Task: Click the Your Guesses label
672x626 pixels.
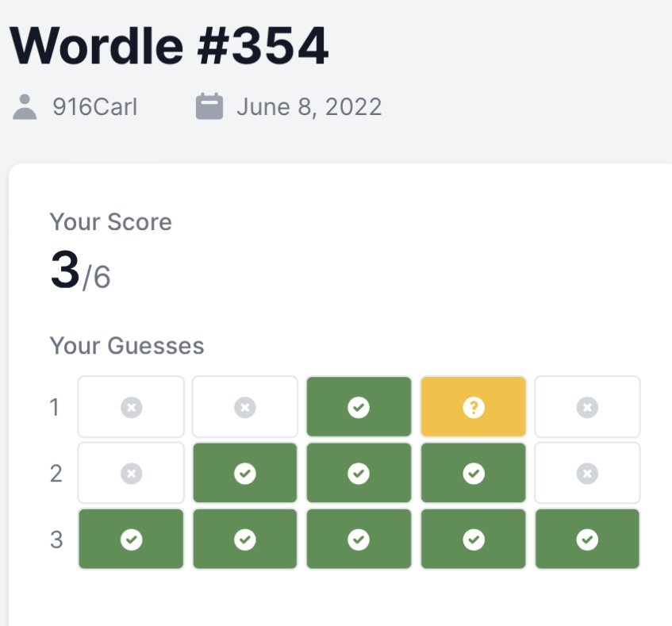Action: pos(127,346)
